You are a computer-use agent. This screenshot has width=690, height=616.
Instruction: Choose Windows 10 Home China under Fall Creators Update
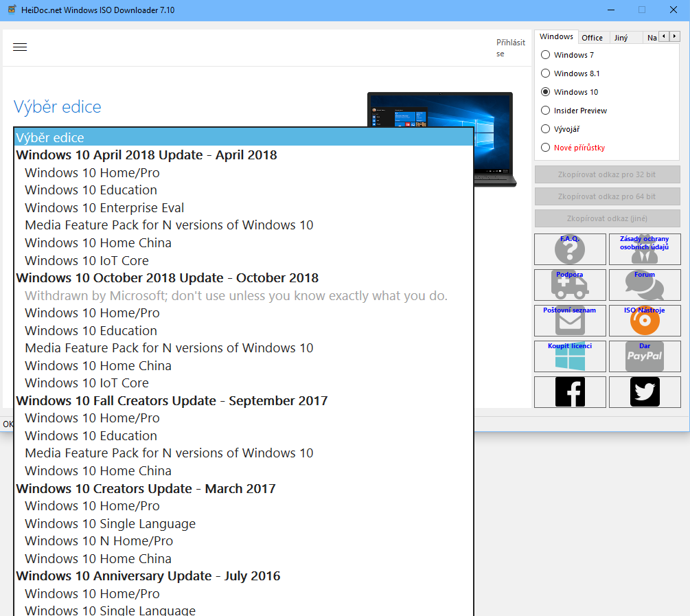[244, 470]
